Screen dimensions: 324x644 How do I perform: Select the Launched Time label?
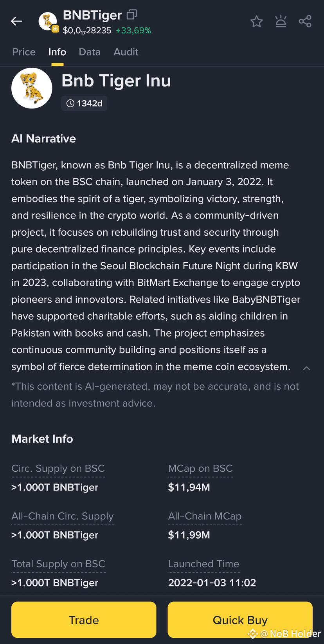coord(203,564)
